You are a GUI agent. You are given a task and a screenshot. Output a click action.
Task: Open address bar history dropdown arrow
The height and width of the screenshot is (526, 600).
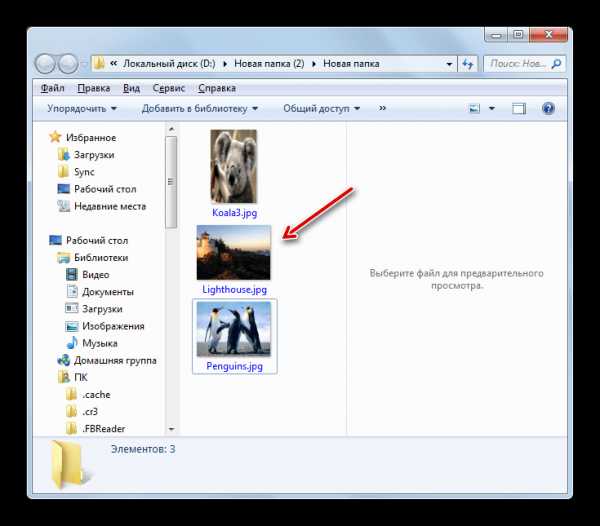pos(449,64)
